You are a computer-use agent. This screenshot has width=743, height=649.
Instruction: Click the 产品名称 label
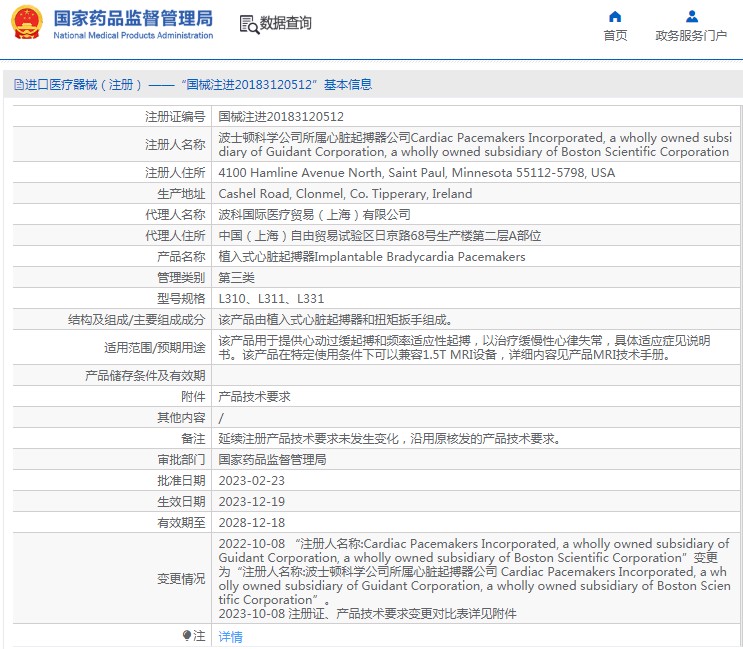click(x=181, y=256)
